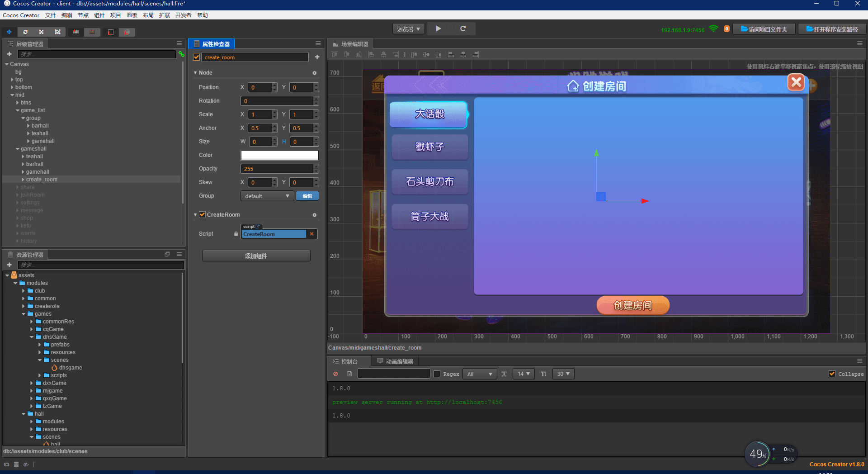Click 访问项目文件夹 button
Image resolution: width=868 pixels, height=474 pixels.
tap(764, 29)
